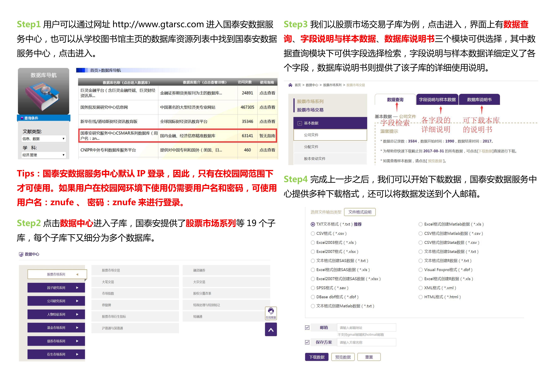Click 新华在线/道琼斯财经资讯教育版 entry
The width and height of the screenshot is (555, 392).
[109, 122]
